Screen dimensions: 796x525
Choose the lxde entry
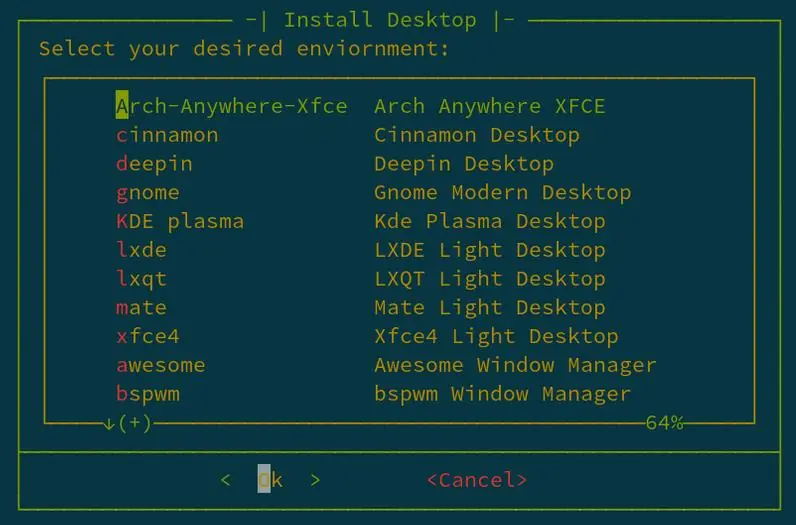point(141,250)
